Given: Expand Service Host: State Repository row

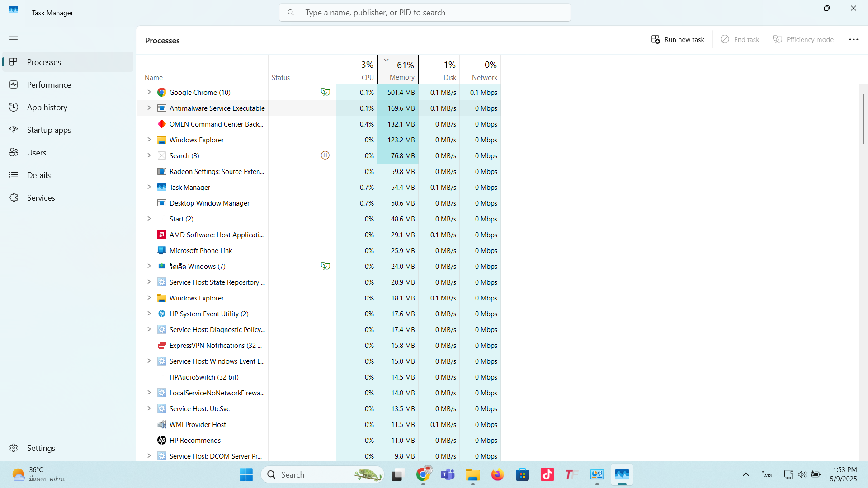Looking at the screenshot, I should click(149, 282).
